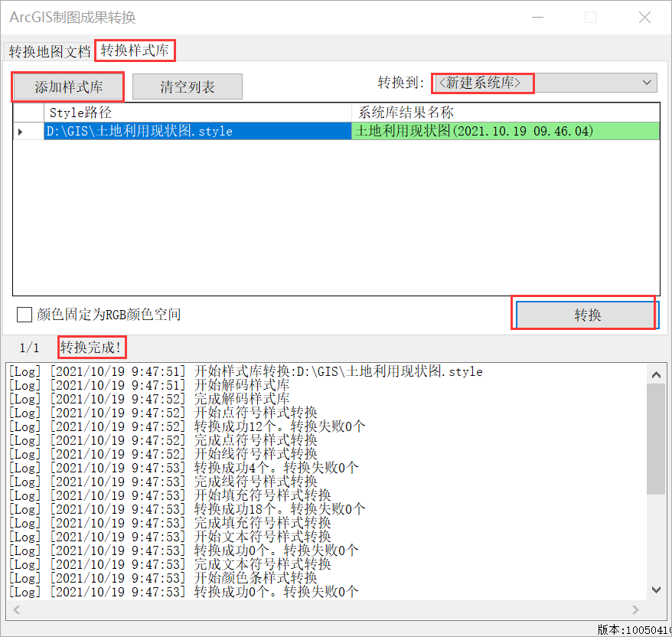
Task: Select log line 转换成功18个。转换失败0个
Action: point(188,509)
